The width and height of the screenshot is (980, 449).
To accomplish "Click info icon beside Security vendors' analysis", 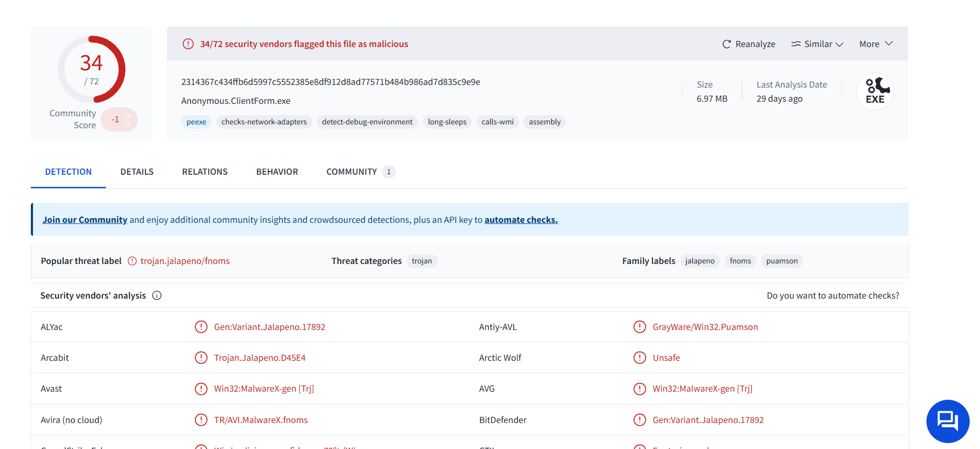I will click(157, 295).
